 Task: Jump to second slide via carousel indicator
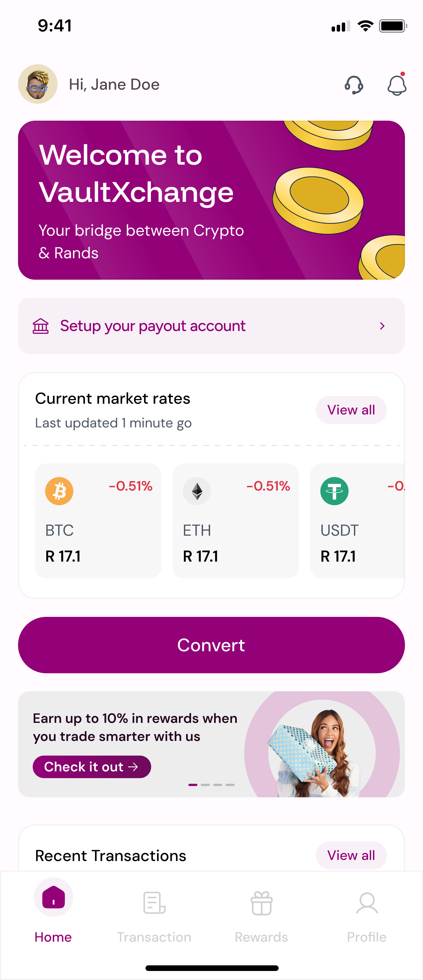tap(205, 785)
